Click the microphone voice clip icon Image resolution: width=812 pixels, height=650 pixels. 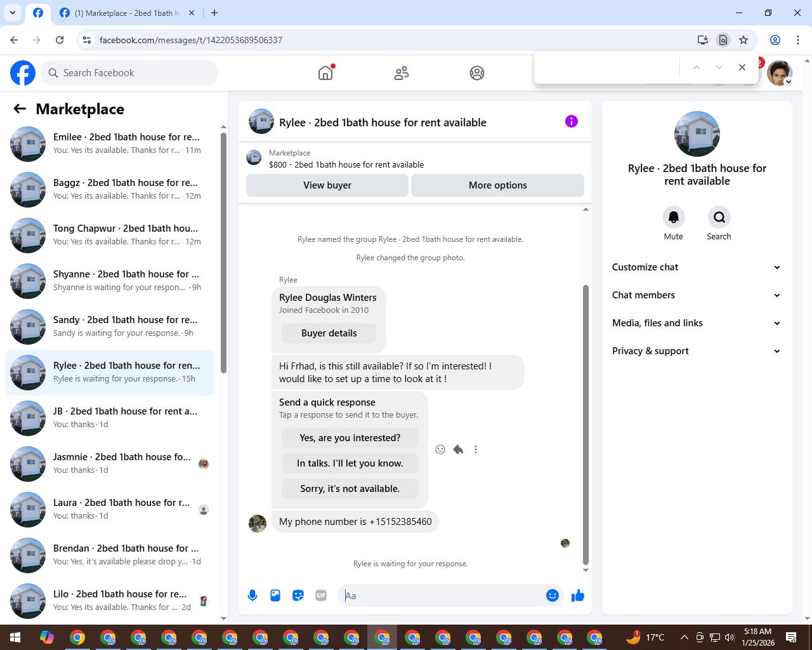(x=252, y=595)
